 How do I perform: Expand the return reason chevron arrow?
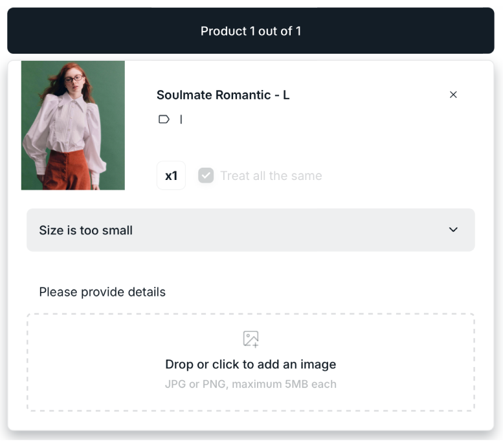click(453, 230)
